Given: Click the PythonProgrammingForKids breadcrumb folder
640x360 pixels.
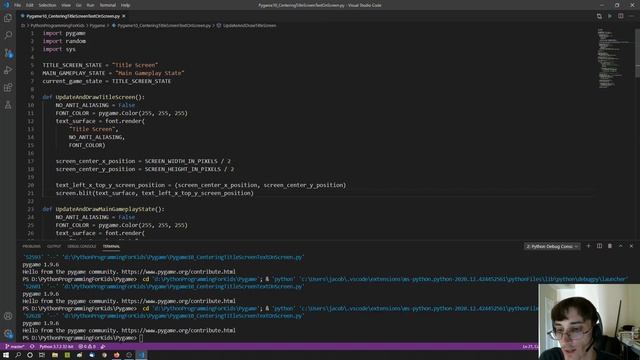Looking at the screenshot, I should click(57, 25).
